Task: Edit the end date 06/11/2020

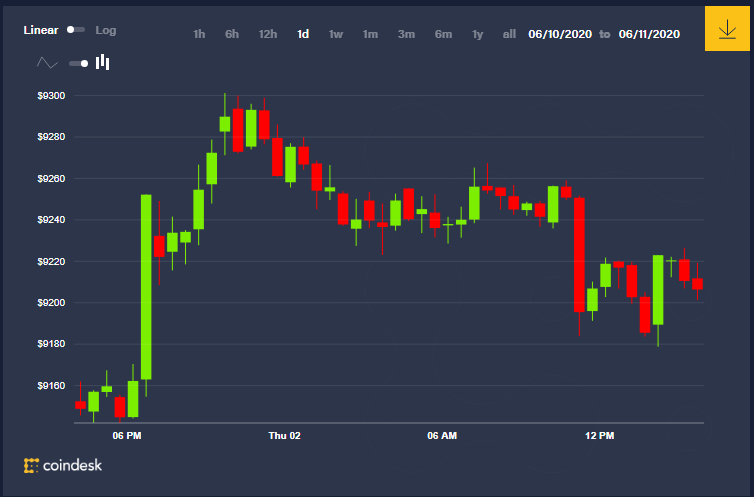Action: pyautogui.click(x=649, y=34)
